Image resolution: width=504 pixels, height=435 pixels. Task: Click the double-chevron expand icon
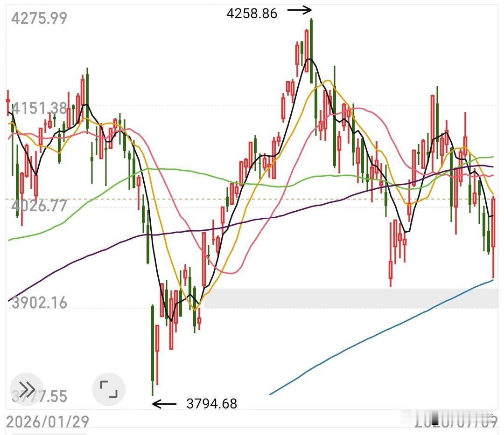pos(27,389)
